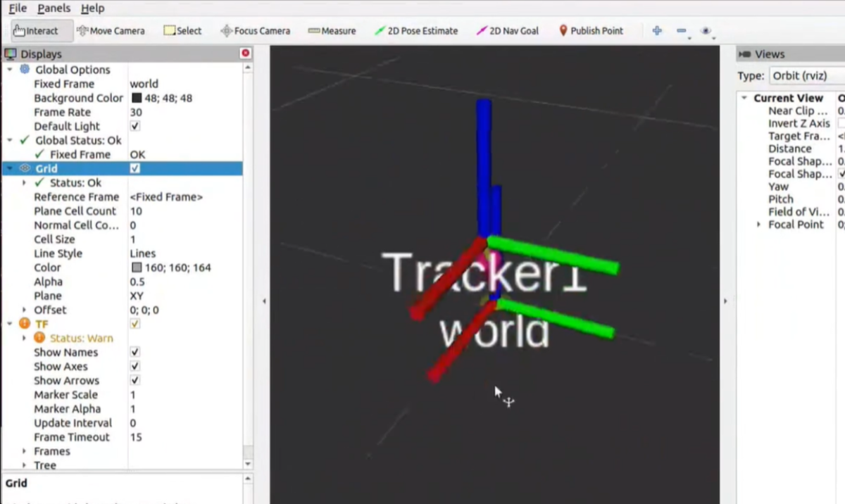The width and height of the screenshot is (845, 504).
Task: Uncheck Show Names option
Action: coord(135,352)
